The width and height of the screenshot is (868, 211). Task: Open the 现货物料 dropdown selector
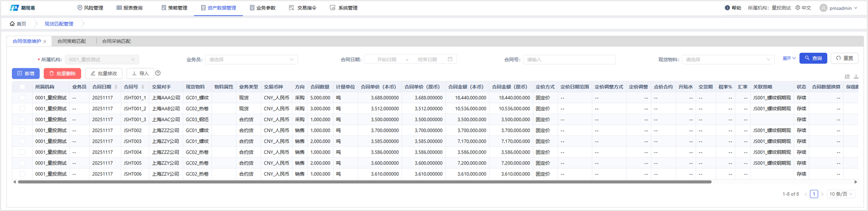pyautogui.click(x=728, y=59)
